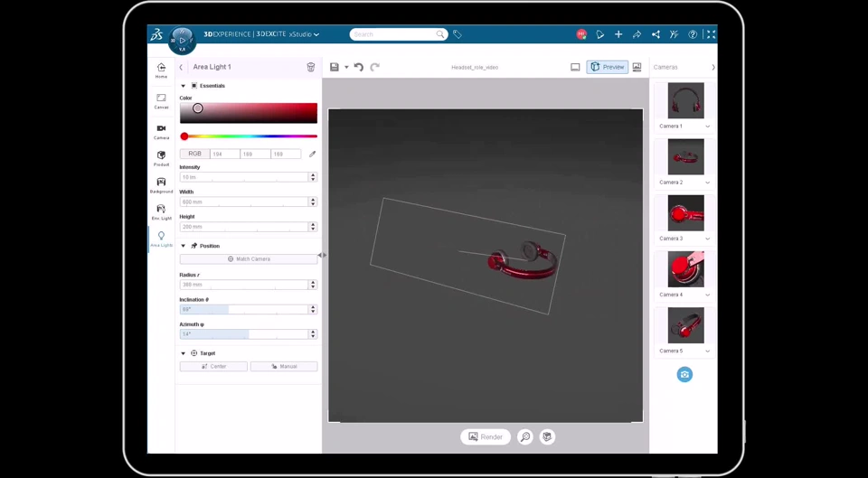Screen dimensions: 868x478
Task: Click the Undo arrow icon
Action: pyautogui.click(x=359, y=67)
